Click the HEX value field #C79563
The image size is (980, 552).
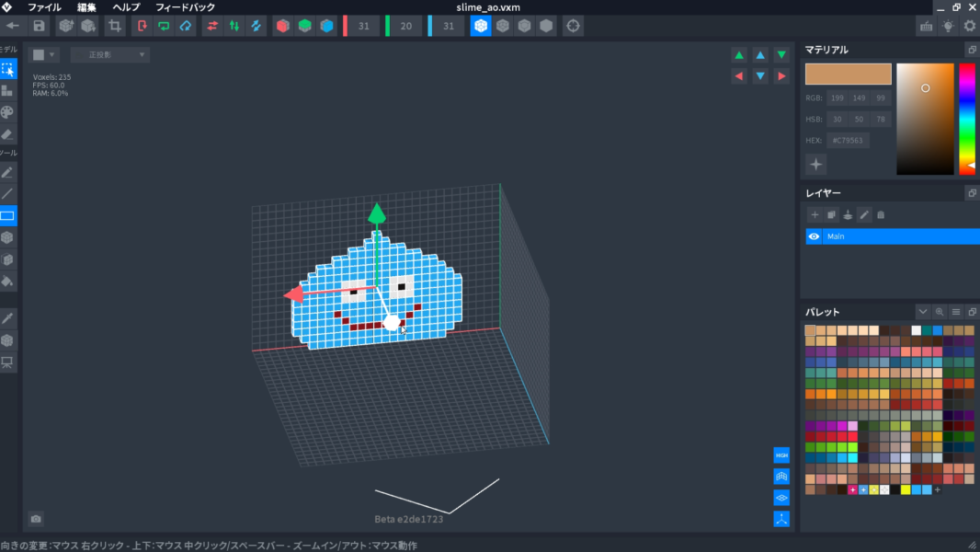point(848,141)
